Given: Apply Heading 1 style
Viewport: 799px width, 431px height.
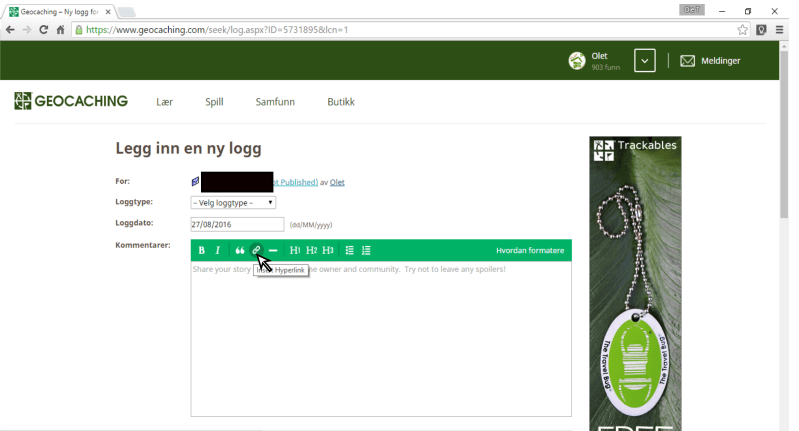Looking at the screenshot, I should click(x=295, y=250).
